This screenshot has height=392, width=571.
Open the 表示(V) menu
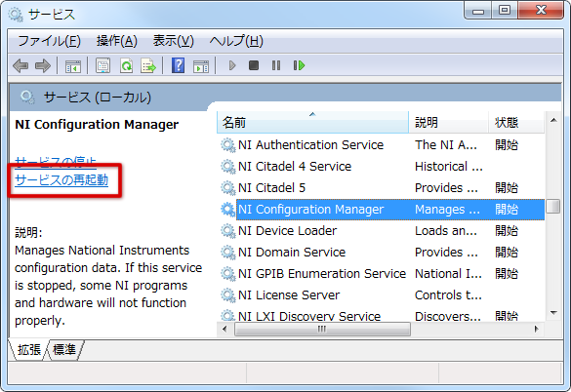174,41
